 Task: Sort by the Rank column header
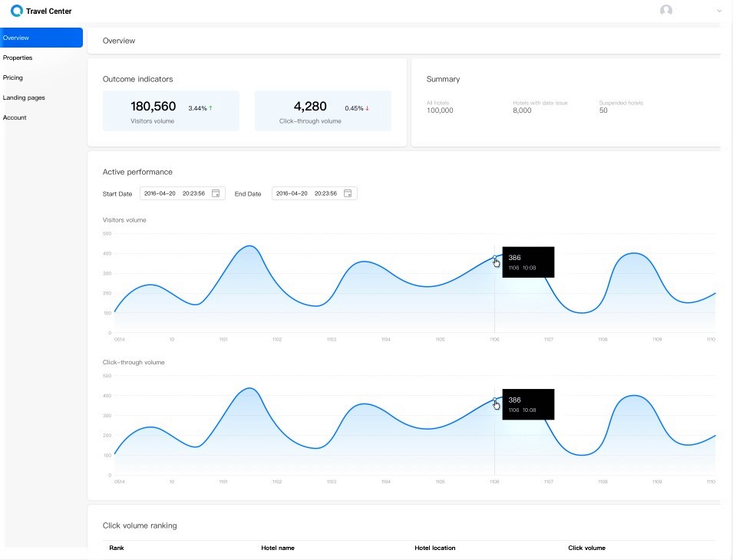[x=117, y=548]
